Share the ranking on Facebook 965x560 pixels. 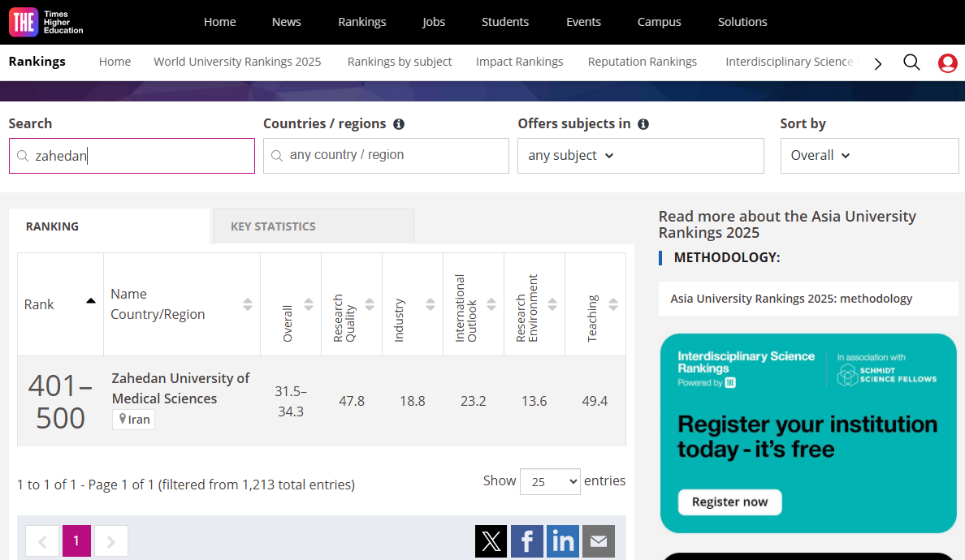527,541
